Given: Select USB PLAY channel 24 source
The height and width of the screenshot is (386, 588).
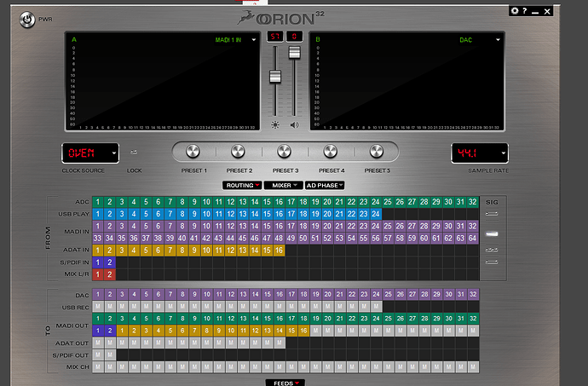Looking at the screenshot, I should tap(376, 214).
